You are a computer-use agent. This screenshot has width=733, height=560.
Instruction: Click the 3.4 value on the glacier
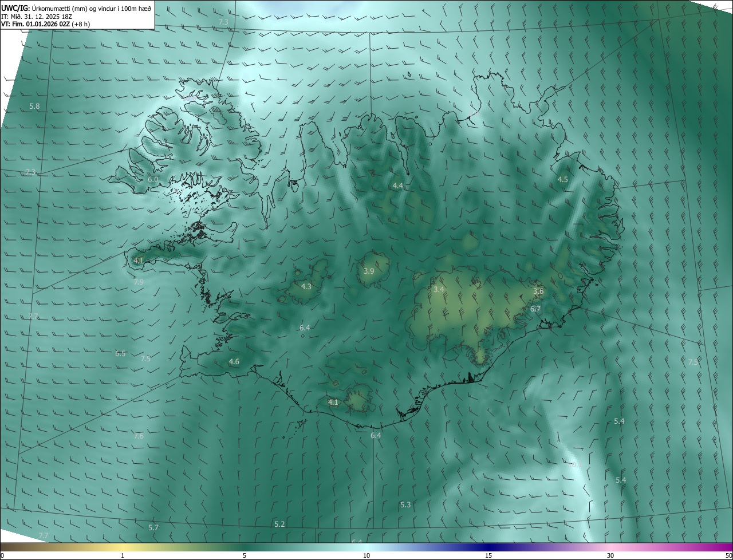click(439, 290)
